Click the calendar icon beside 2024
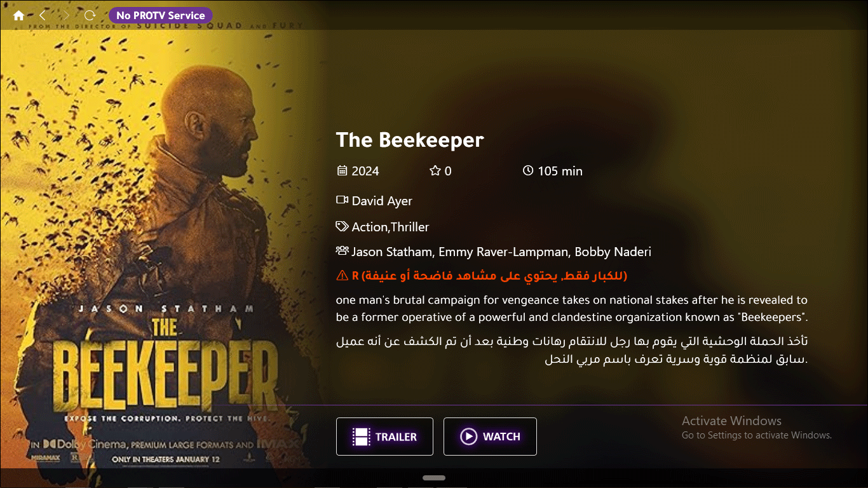The height and width of the screenshot is (488, 868). coord(342,170)
